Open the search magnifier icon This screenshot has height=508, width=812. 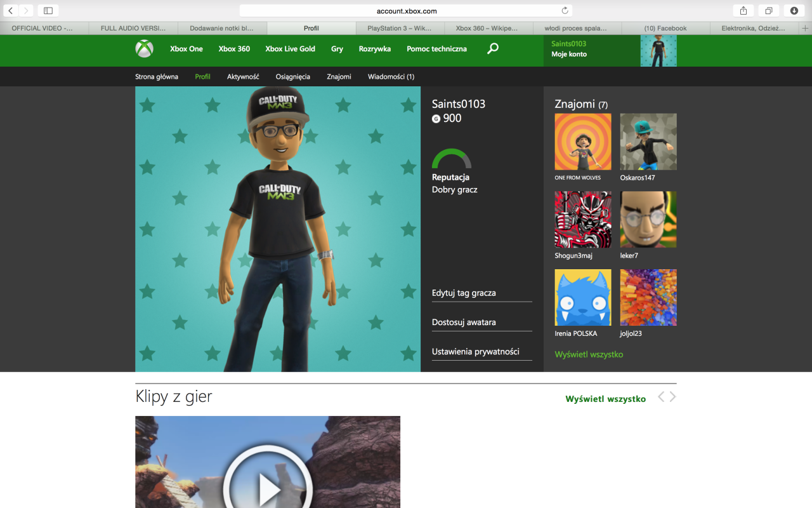pos(492,49)
